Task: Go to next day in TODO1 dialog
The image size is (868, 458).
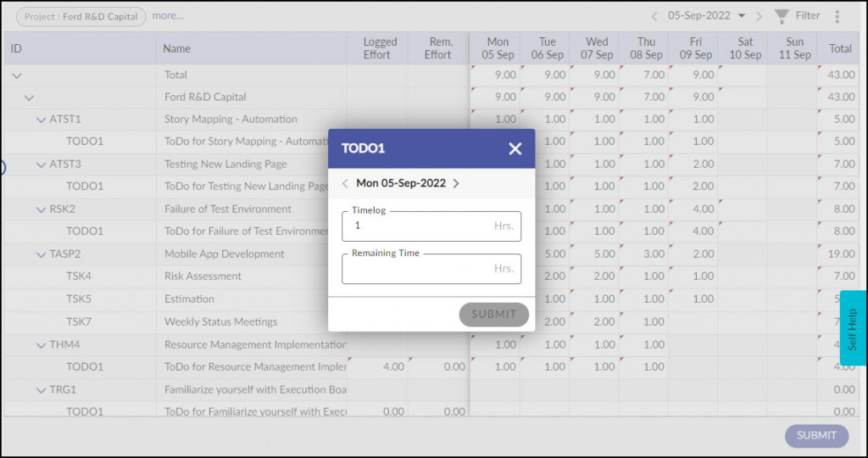Action: click(x=456, y=183)
